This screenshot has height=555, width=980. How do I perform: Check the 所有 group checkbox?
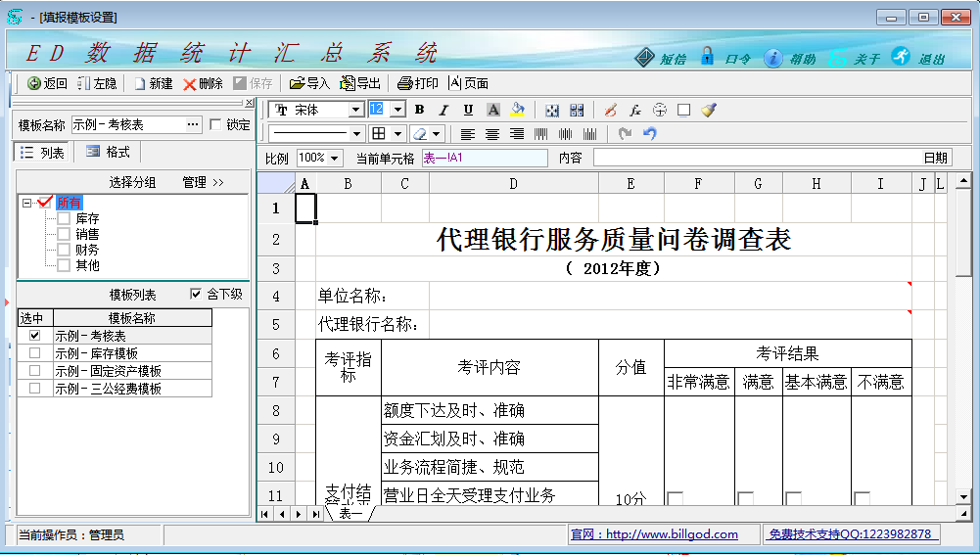[x=45, y=202]
